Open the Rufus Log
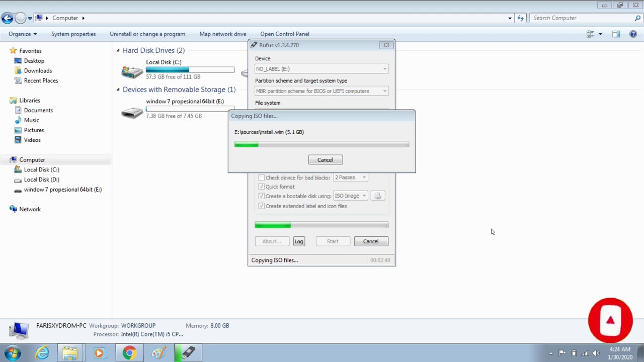The height and width of the screenshot is (362, 644). [299, 241]
